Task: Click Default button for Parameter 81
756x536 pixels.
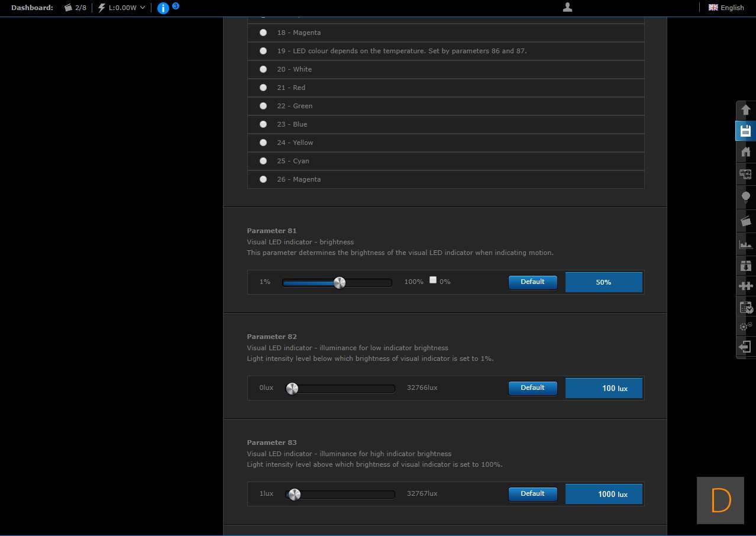Action: (532, 282)
